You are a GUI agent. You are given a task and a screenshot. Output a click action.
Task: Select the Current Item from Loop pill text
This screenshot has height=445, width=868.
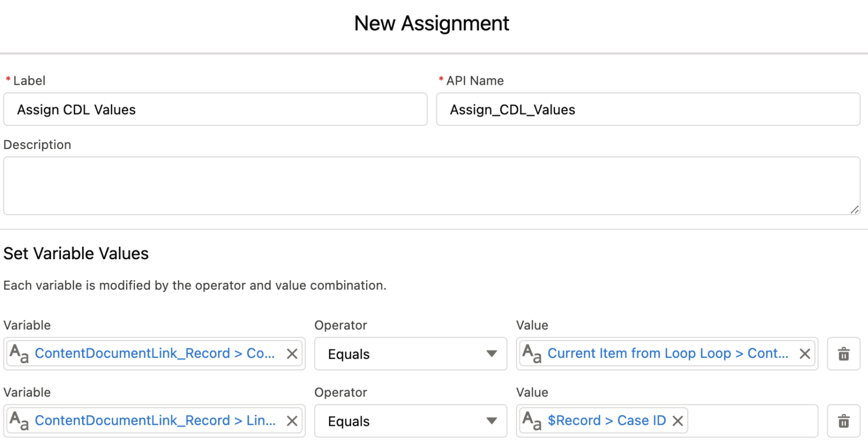(x=667, y=353)
